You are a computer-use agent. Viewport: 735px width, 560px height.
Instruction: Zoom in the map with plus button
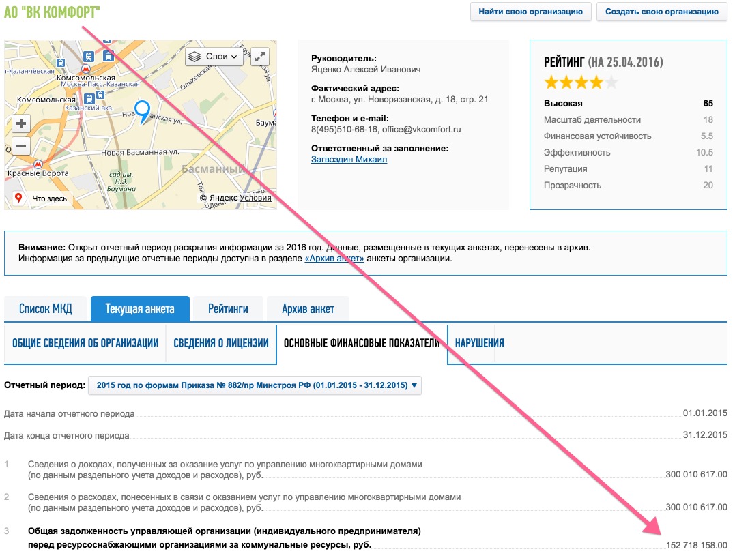click(21, 123)
